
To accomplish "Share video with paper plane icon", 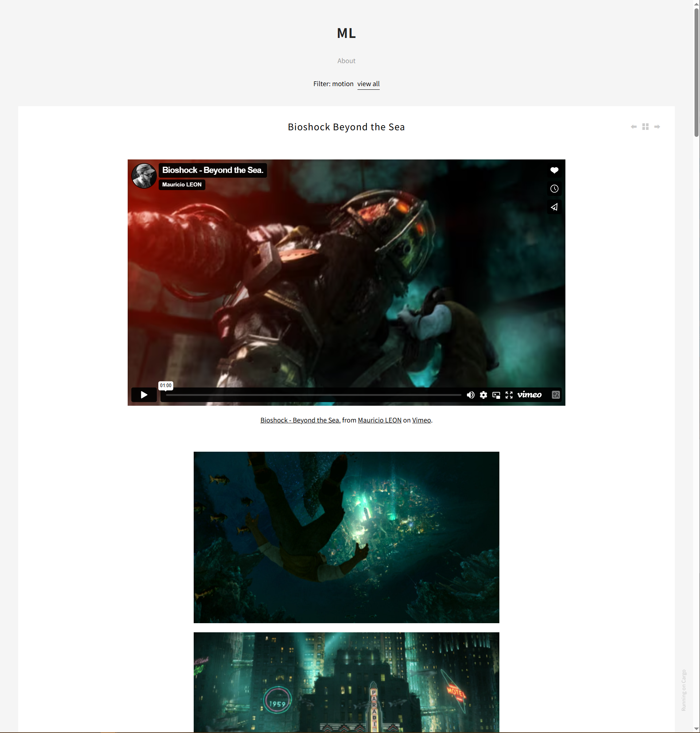I will [554, 207].
